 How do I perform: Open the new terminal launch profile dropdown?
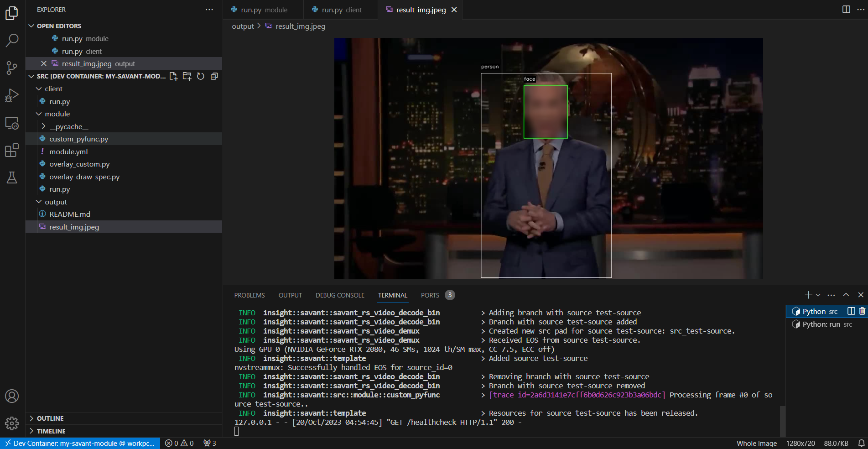[x=818, y=295]
